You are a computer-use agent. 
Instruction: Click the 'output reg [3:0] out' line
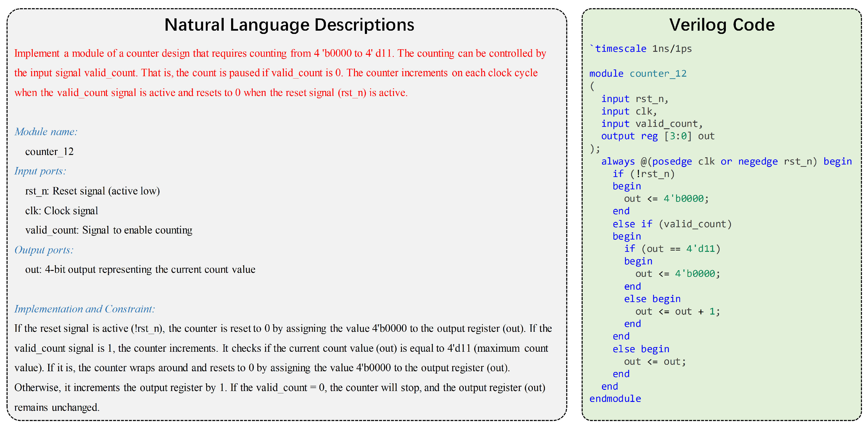click(657, 136)
